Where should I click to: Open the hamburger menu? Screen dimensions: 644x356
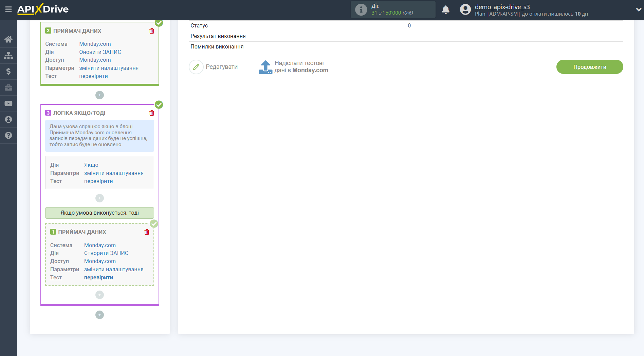pyautogui.click(x=8, y=9)
